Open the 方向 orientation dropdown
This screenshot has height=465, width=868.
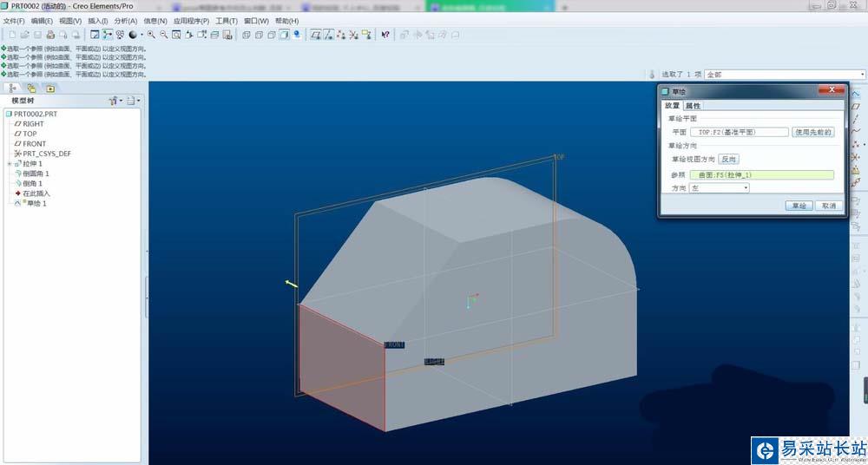(x=720, y=188)
